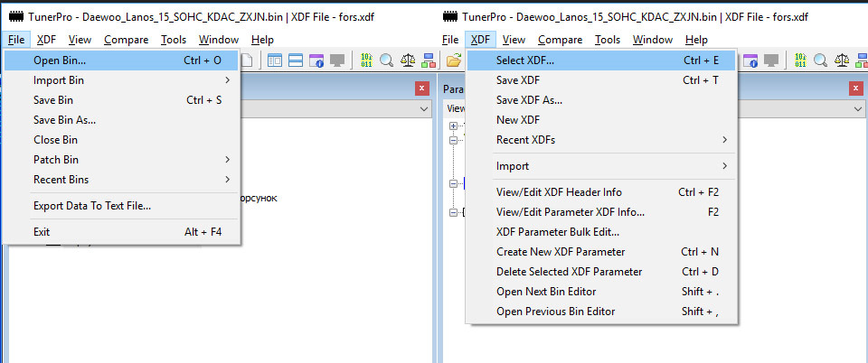Choose Save Bin menu entry

(121, 100)
